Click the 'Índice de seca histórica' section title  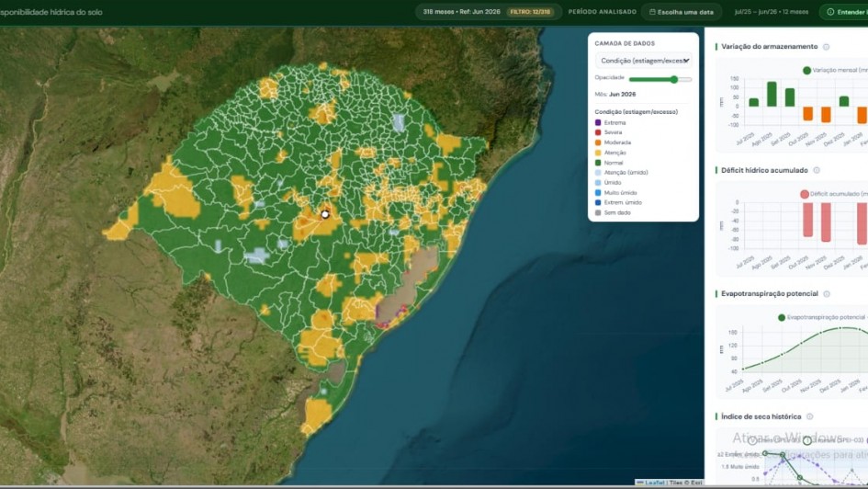coord(761,416)
